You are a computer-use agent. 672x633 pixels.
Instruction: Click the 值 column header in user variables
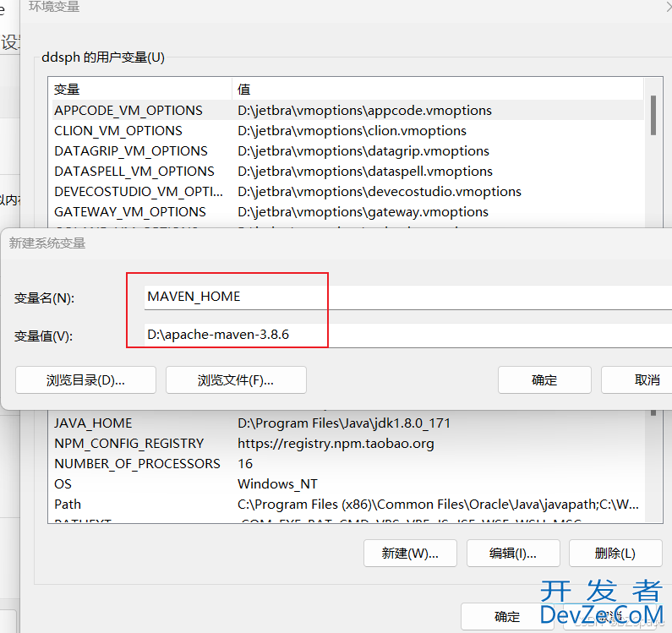(x=438, y=89)
